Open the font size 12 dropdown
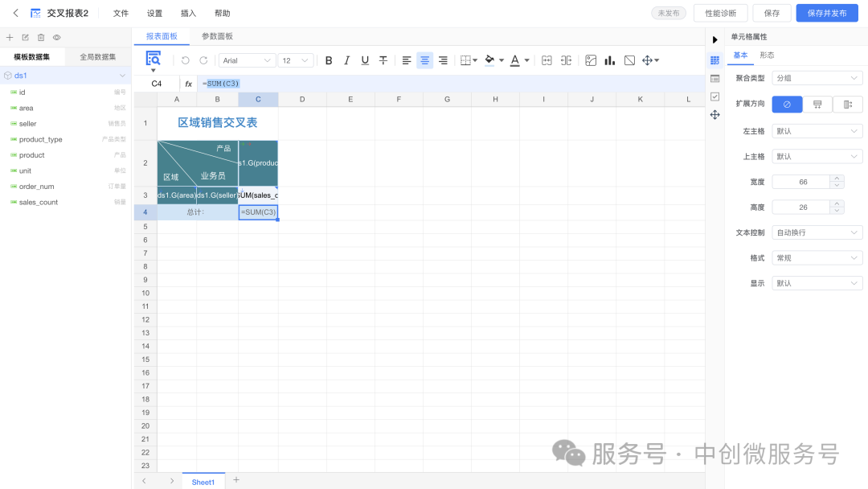The width and height of the screenshot is (868, 489). [296, 60]
